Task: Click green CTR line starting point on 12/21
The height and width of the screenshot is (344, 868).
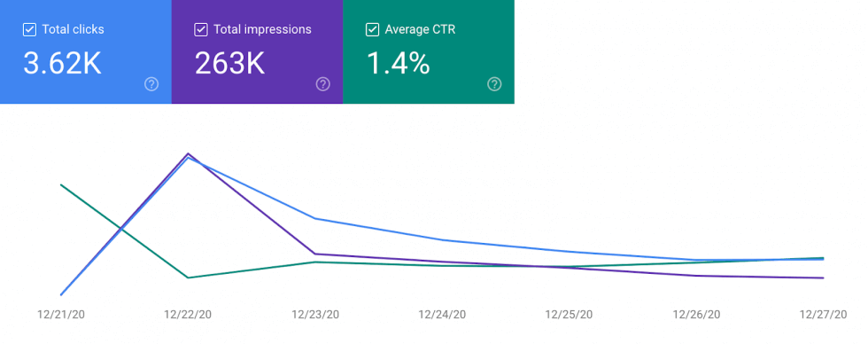Action: point(61,184)
